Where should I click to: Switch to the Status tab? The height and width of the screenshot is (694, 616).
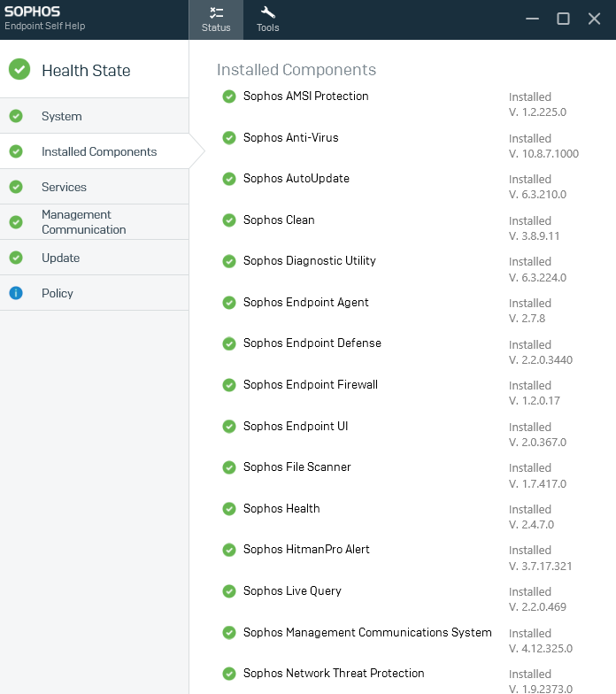[x=216, y=19]
